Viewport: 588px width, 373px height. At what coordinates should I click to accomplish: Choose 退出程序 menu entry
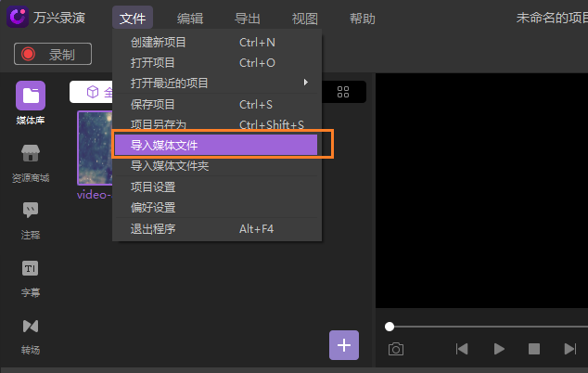tap(217, 228)
